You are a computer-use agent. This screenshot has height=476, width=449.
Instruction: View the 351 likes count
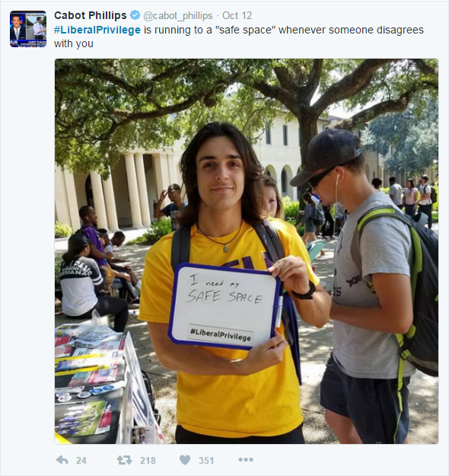click(206, 461)
